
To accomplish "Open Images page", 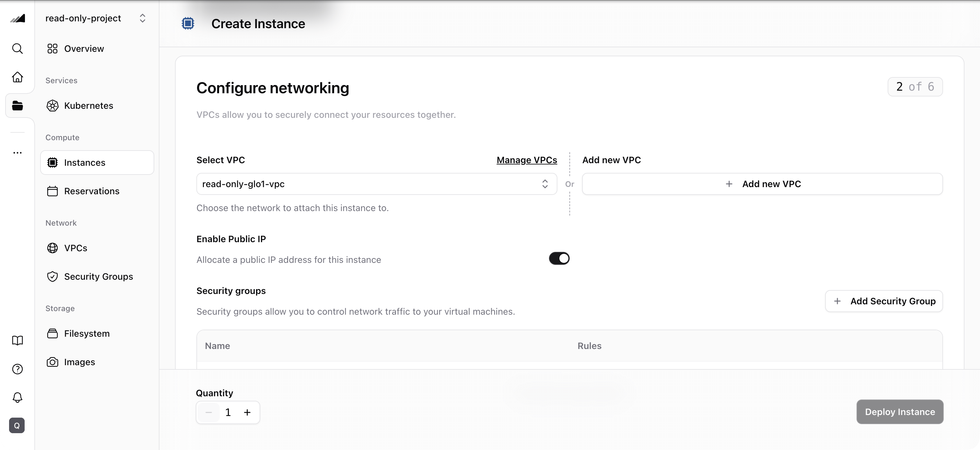I will pos(97,362).
